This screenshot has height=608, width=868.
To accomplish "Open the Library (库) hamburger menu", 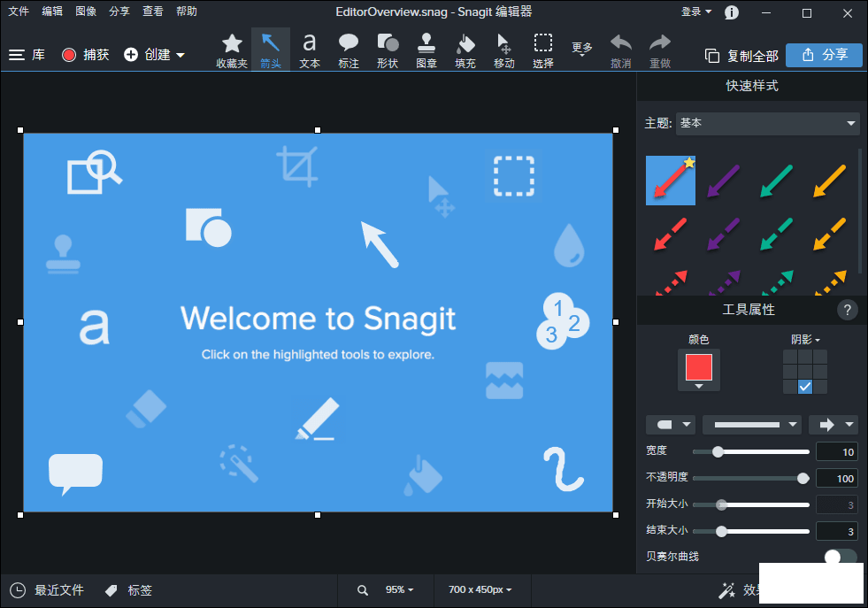I will click(x=27, y=55).
